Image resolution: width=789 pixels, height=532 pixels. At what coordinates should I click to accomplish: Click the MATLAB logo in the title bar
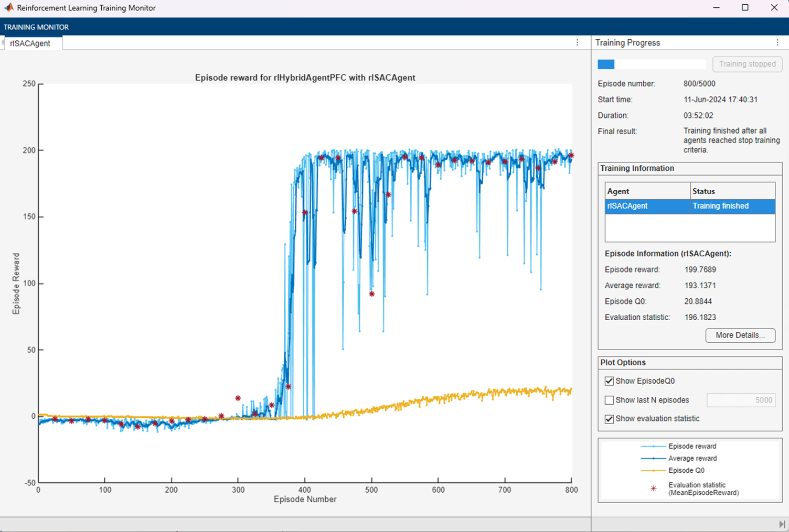click(8, 8)
